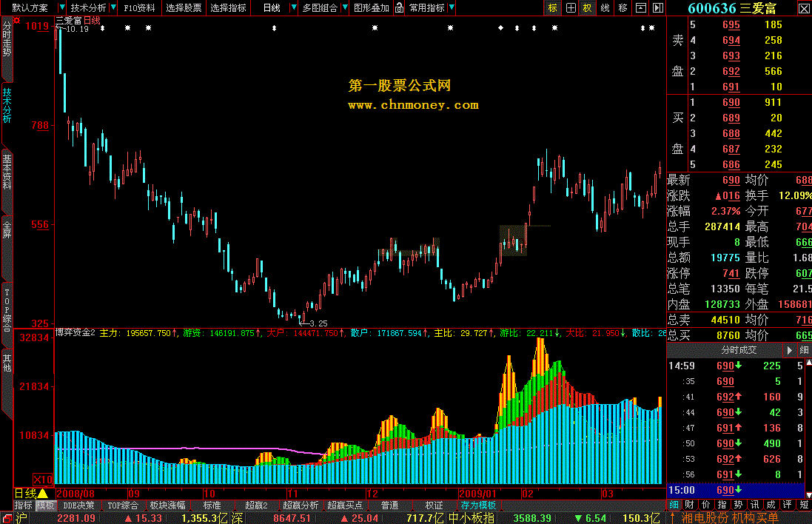Open the F10资料 menu item
812x524 pixels.
[138, 7]
